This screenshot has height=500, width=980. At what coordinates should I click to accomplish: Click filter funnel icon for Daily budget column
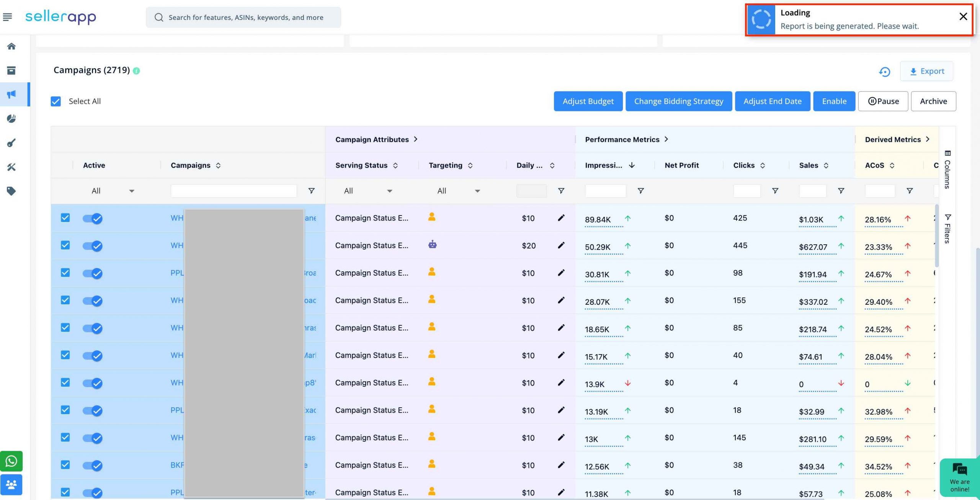561,191
